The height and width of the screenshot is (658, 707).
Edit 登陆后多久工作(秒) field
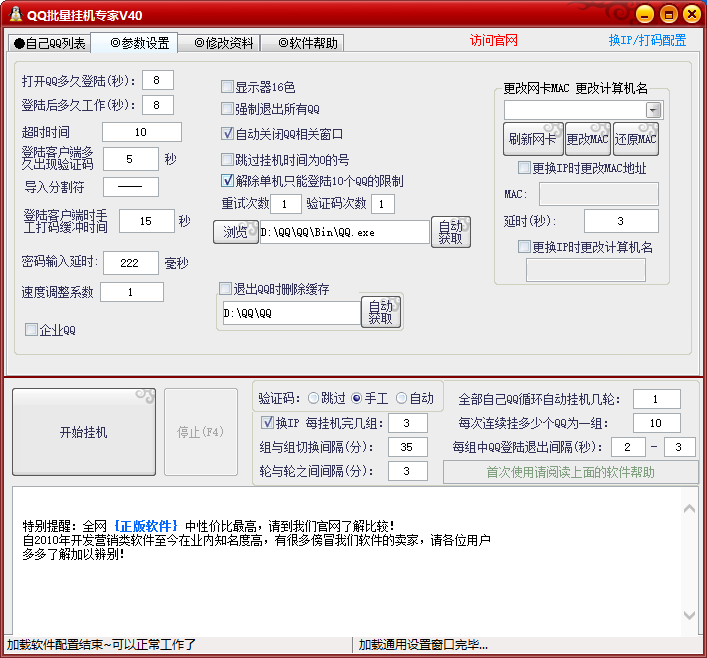click(x=158, y=105)
